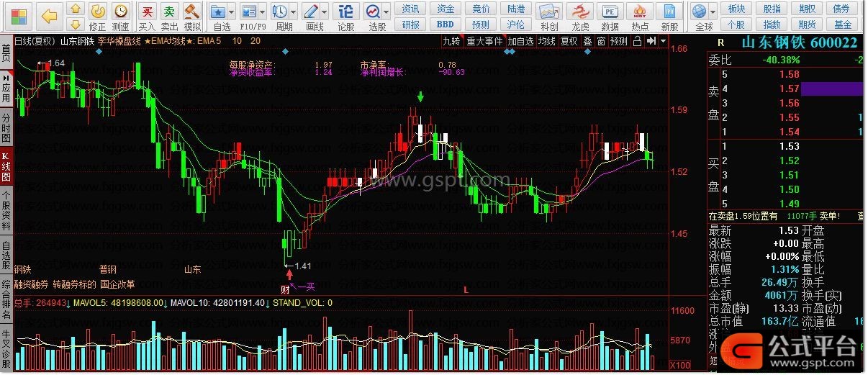Open the F10/F9 info panel icon
Screen dimensions: 868x375
pyautogui.click(x=249, y=11)
